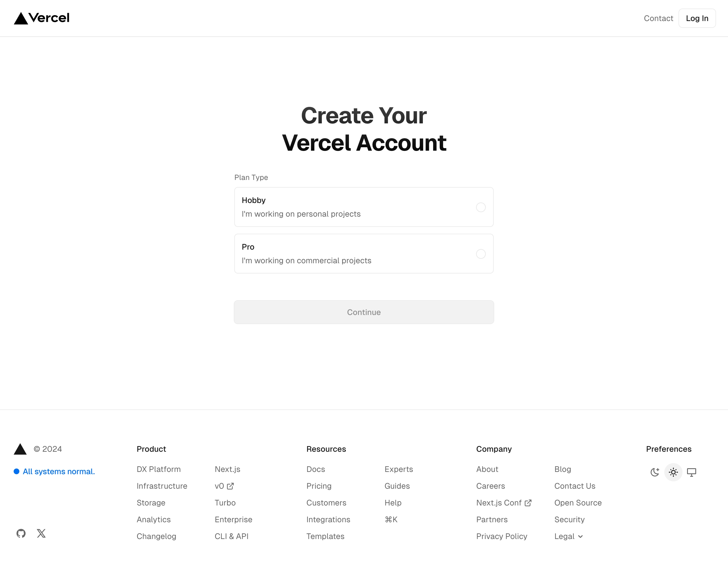The image size is (728, 572).
Task: Click the Vercel logo in header
Action: point(42,18)
